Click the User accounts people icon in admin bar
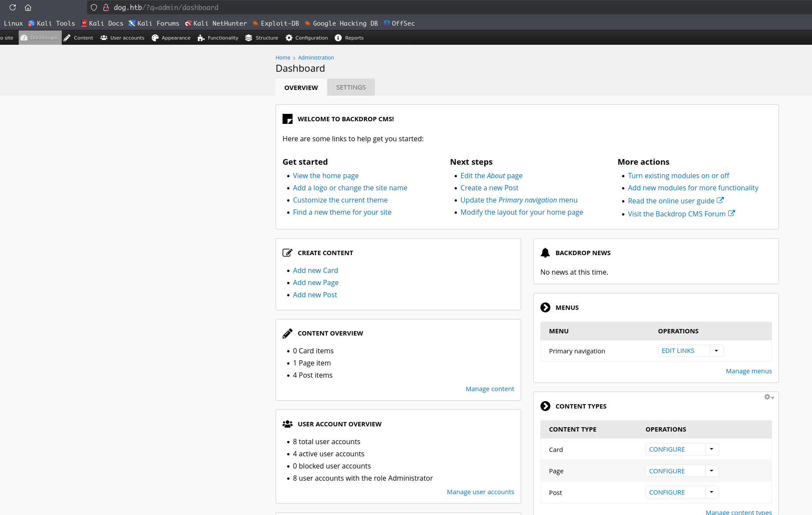This screenshot has width=812, height=515. [104, 38]
